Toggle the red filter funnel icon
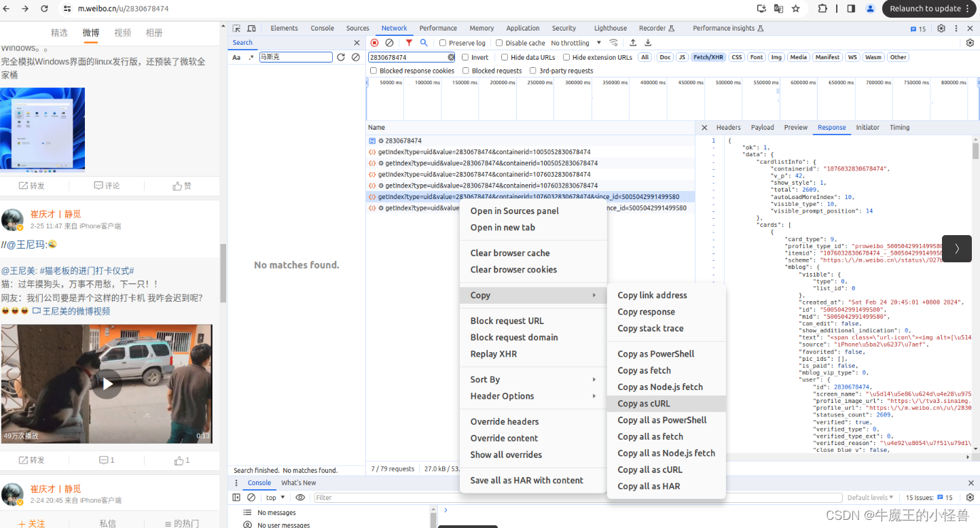Viewport: 980px width, 528px height. coord(409,43)
